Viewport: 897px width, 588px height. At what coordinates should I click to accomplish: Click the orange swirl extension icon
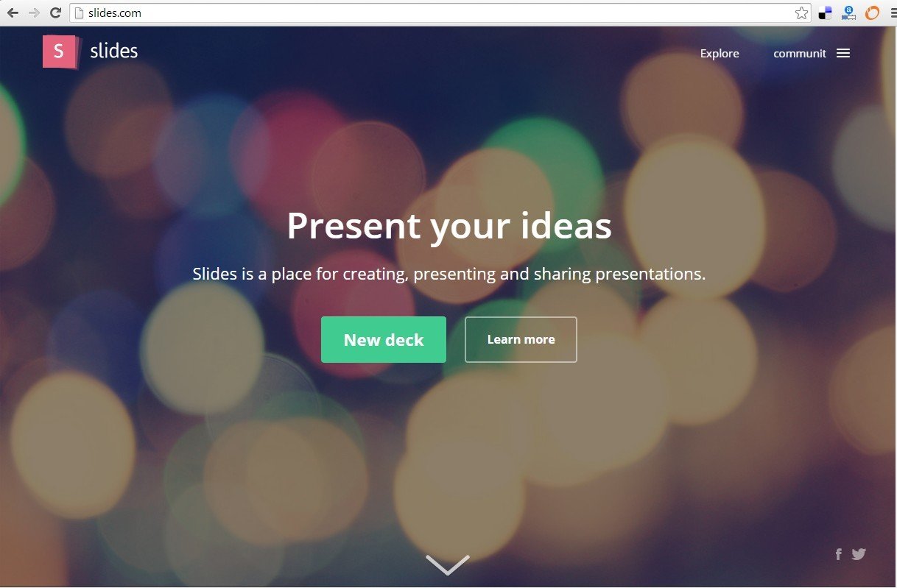click(x=873, y=13)
